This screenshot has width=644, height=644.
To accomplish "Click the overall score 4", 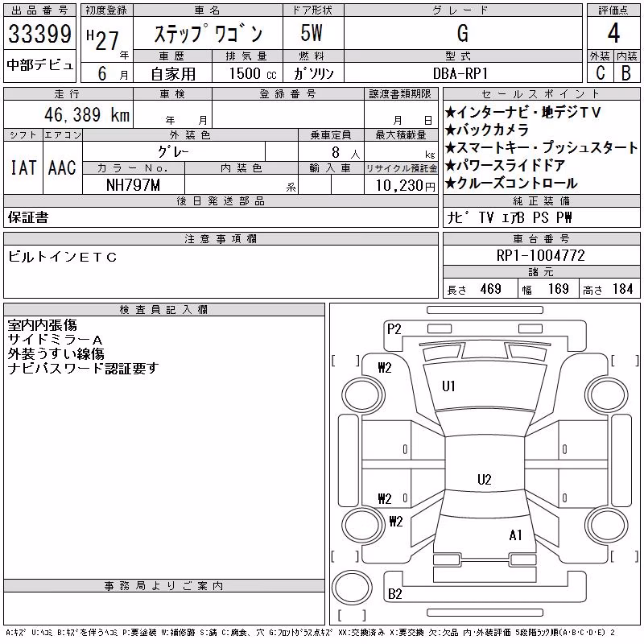I will point(613,33).
